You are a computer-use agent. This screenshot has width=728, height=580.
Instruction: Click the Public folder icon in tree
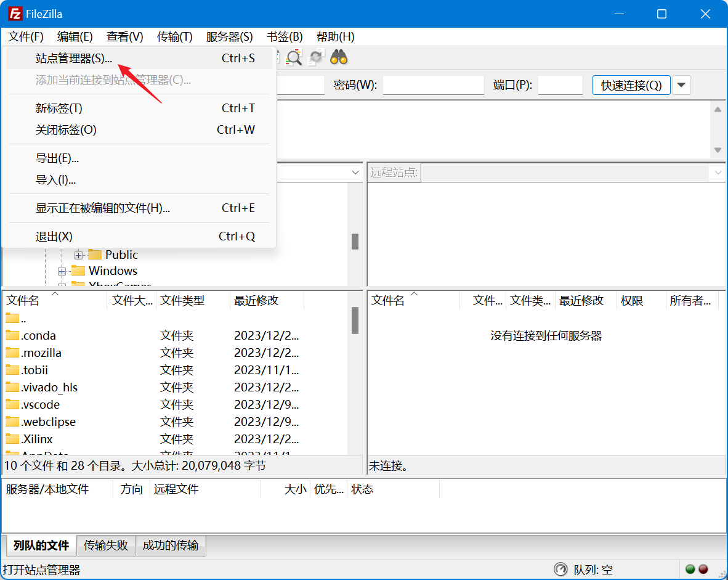tap(95, 254)
